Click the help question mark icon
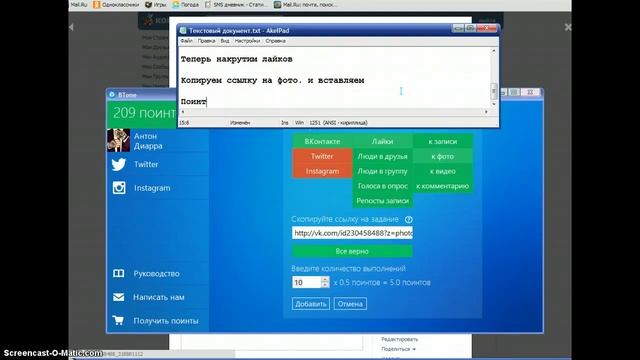 coord(408,220)
